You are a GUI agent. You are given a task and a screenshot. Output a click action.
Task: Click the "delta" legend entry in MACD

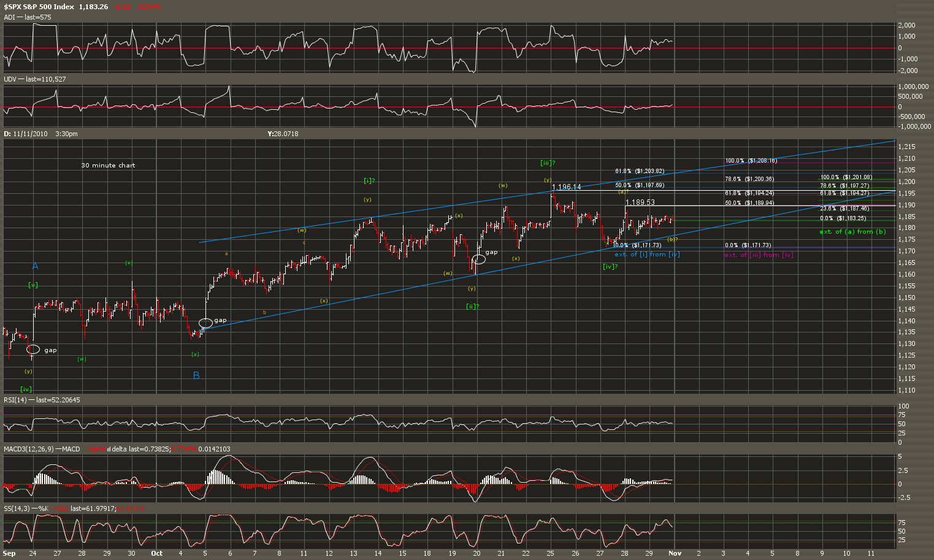118,449
